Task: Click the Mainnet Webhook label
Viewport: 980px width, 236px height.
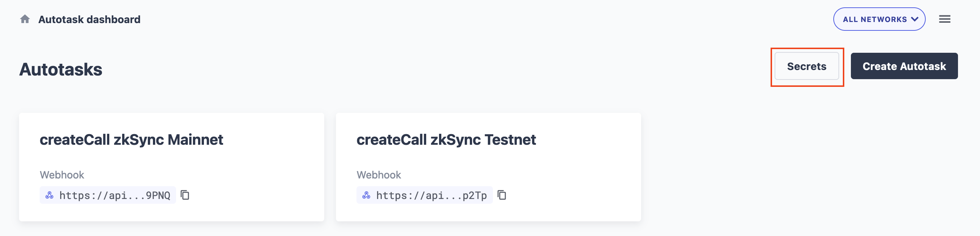Action: (62, 175)
